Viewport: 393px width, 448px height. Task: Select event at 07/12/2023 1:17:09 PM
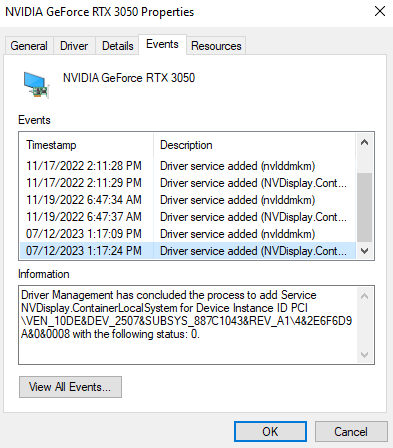click(x=188, y=234)
